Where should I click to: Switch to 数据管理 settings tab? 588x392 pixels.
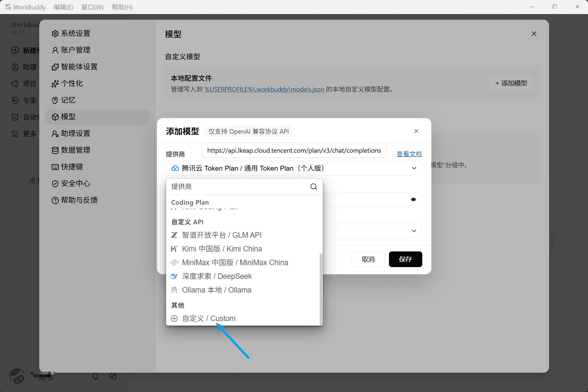coord(97,150)
